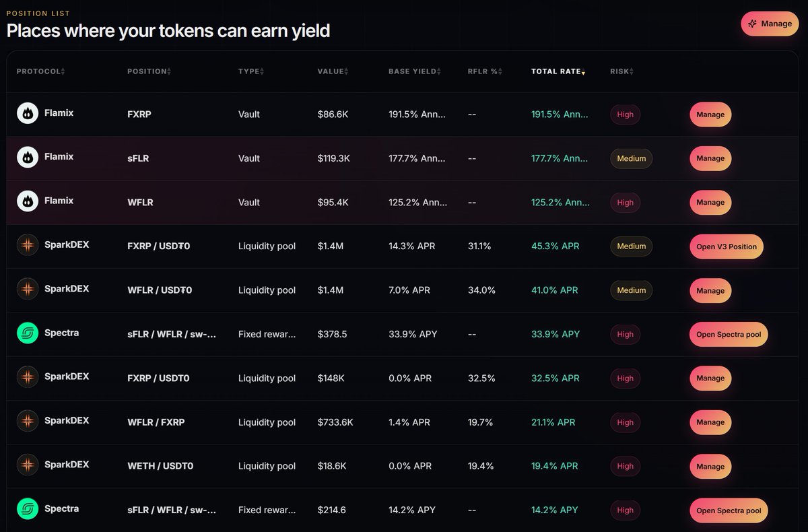Click the value "$18.6K"

pos(332,466)
